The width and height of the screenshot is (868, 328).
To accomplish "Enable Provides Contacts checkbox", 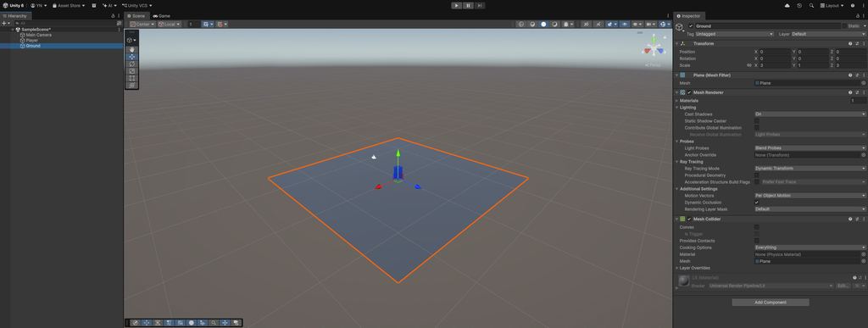I will [757, 241].
